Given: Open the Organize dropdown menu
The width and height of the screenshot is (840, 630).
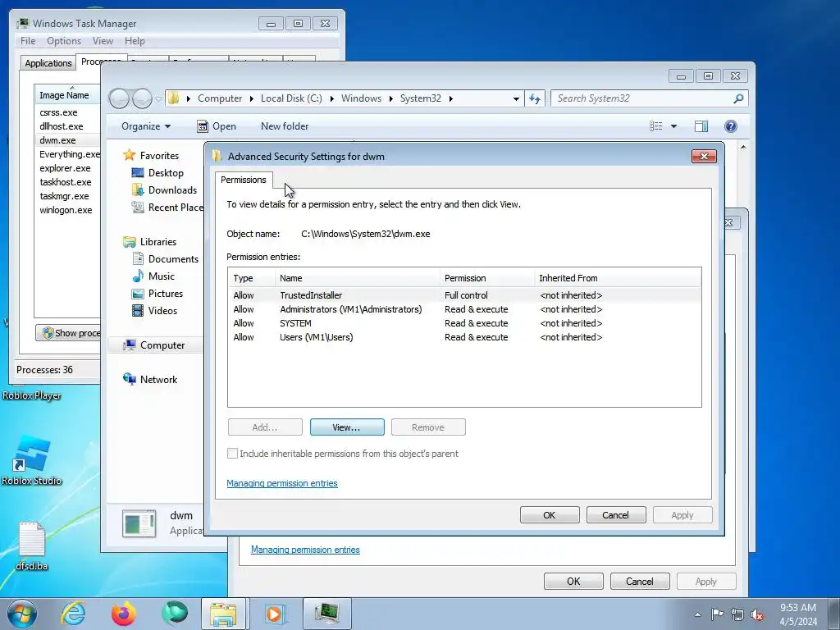Looking at the screenshot, I should [146, 126].
